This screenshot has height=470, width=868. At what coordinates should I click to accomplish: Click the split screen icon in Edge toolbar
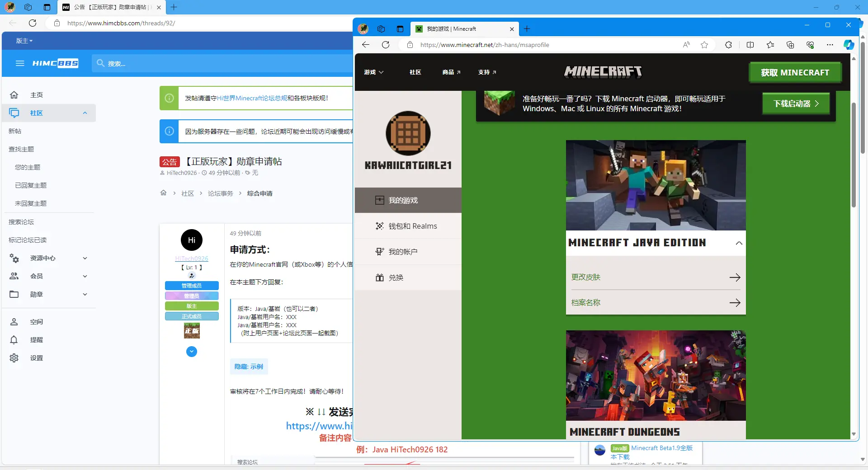point(750,45)
